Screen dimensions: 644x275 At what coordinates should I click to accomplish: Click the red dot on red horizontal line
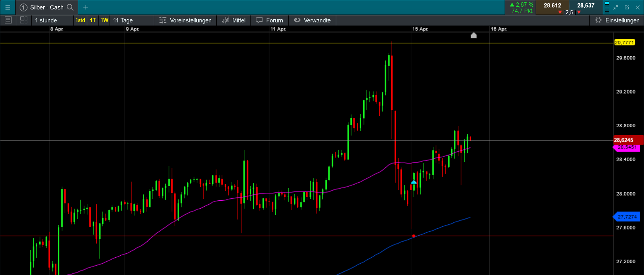point(413,236)
